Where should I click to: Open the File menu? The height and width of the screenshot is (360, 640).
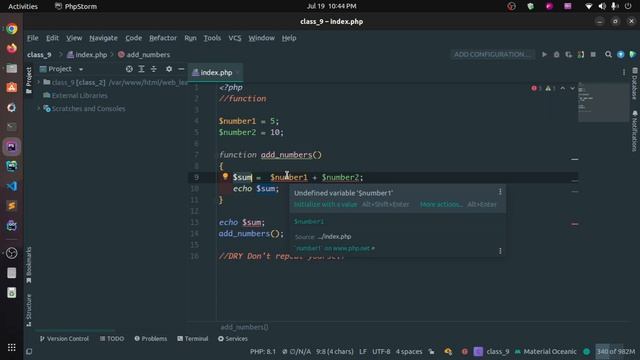click(33, 38)
